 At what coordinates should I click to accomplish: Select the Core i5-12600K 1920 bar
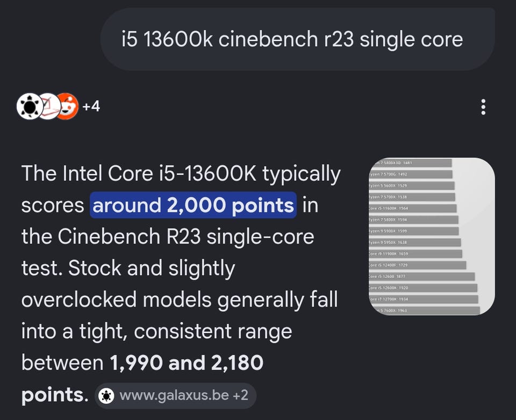[x=423, y=288]
